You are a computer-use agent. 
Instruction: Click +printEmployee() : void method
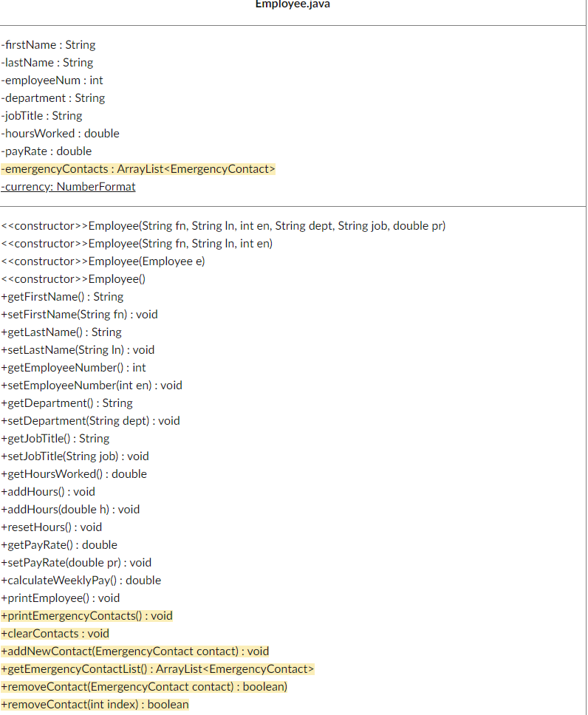(x=61, y=599)
